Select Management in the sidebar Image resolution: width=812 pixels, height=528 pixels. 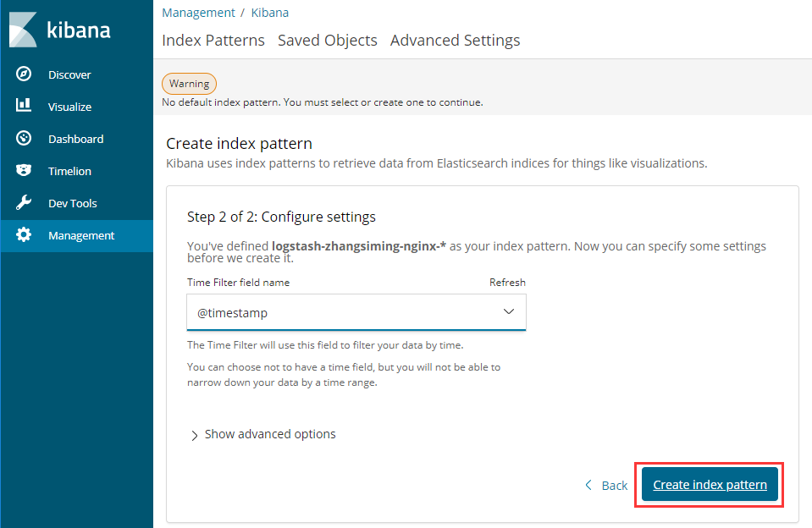point(81,235)
